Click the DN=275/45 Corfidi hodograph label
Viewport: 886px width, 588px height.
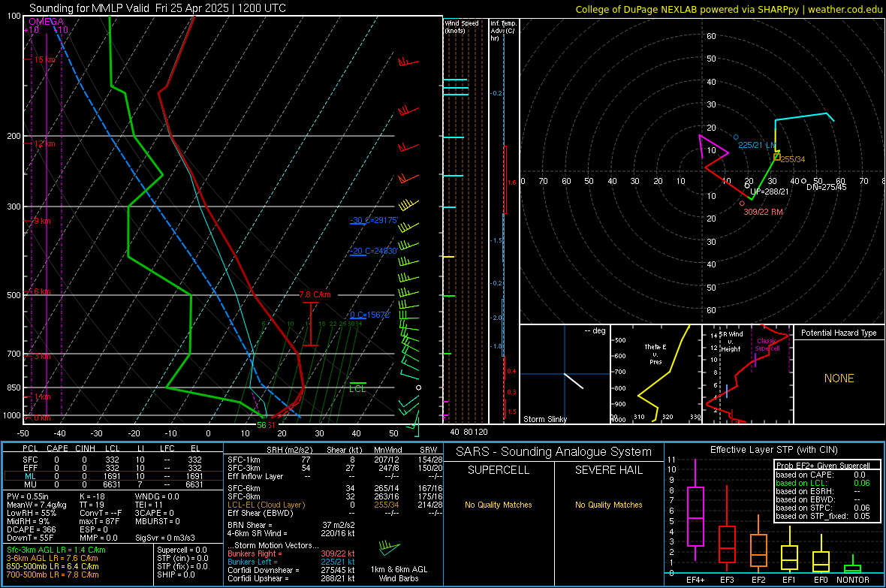[826, 187]
